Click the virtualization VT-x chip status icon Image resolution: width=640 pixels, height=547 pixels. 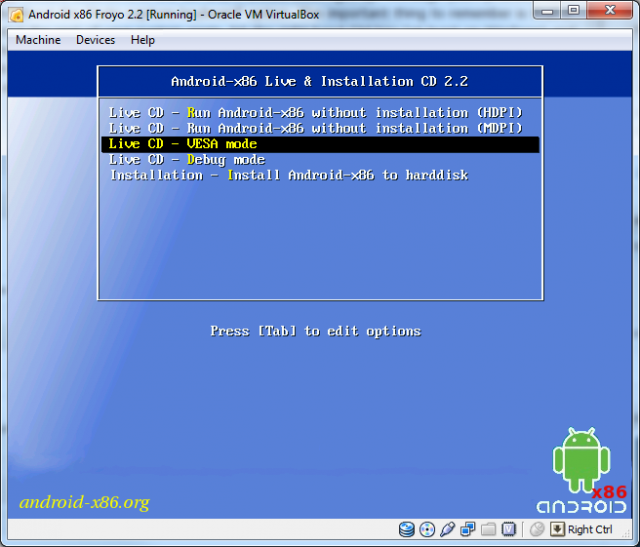[509, 529]
